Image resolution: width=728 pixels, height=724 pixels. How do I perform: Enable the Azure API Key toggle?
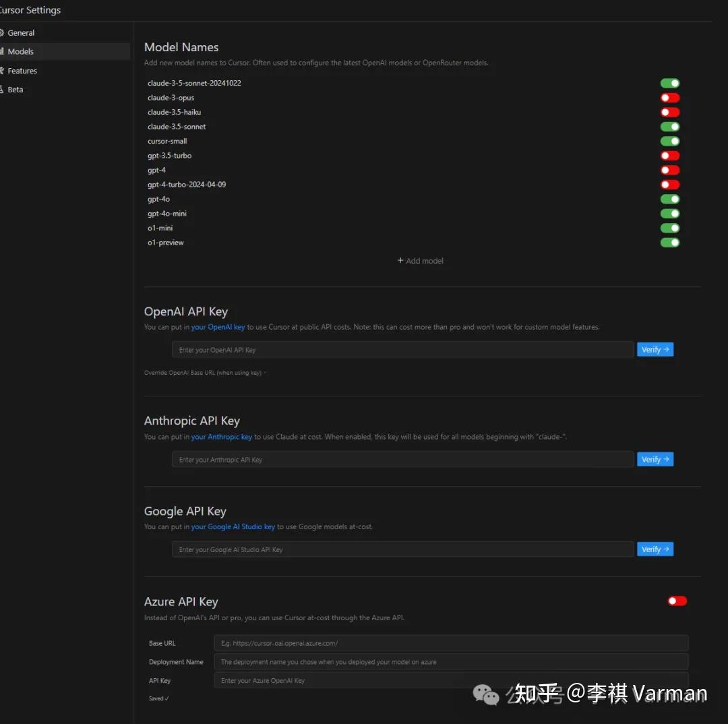coord(677,601)
